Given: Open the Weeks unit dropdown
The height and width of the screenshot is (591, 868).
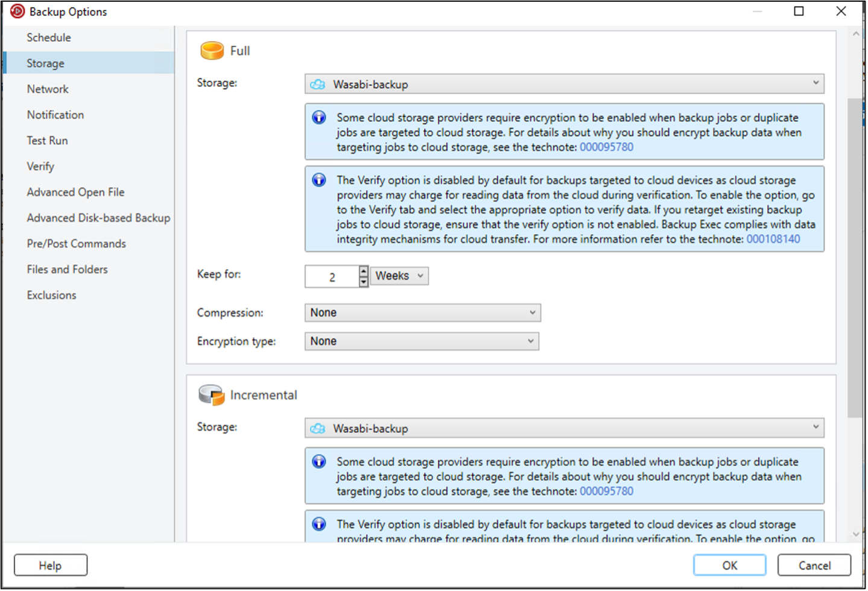Looking at the screenshot, I should [x=399, y=276].
